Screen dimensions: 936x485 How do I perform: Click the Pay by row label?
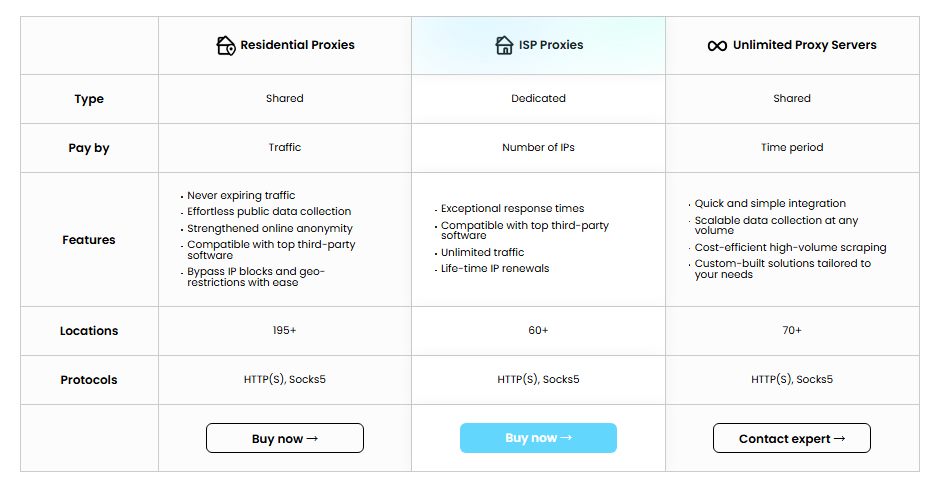(89, 148)
